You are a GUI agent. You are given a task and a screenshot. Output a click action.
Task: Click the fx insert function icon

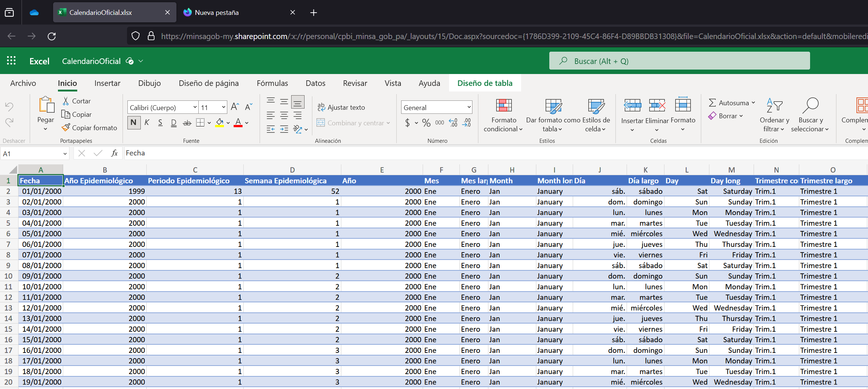click(114, 153)
